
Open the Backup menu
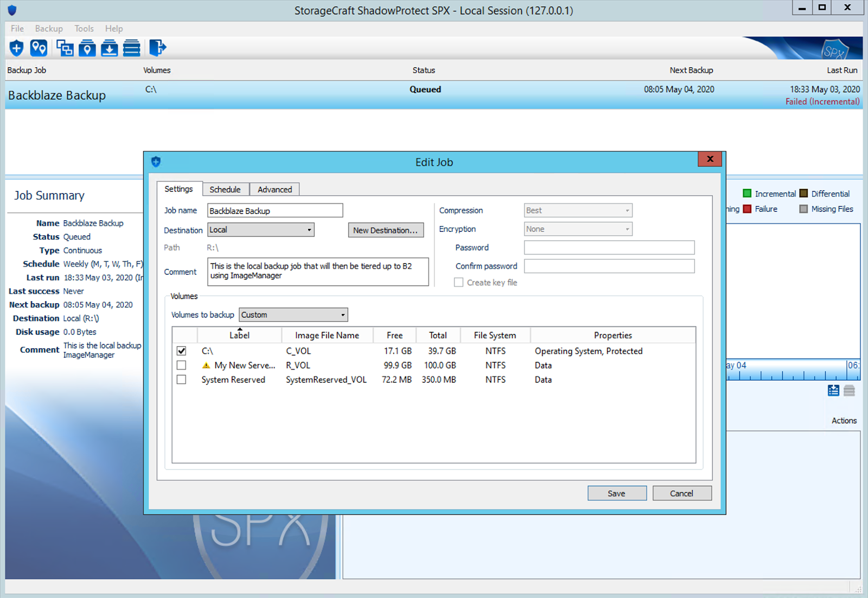click(49, 28)
